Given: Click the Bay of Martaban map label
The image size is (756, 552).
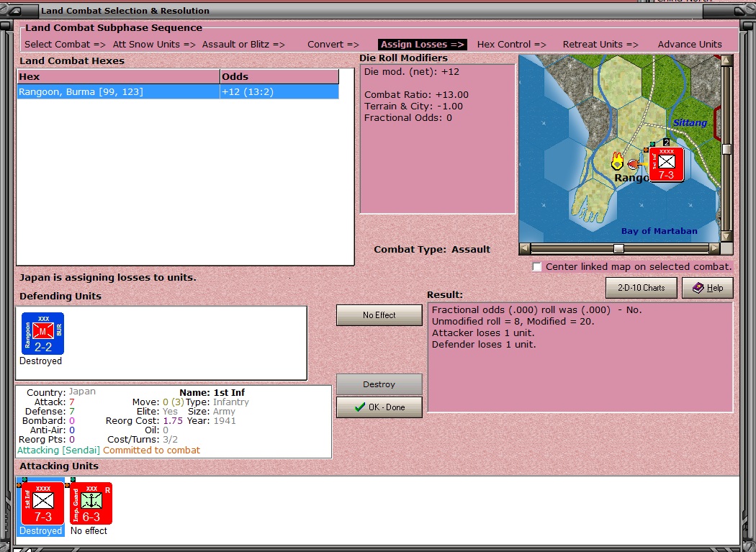Looking at the screenshot, I should (x=659, y=231).
